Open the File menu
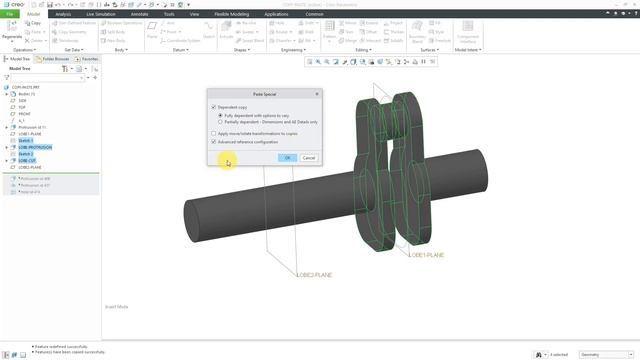 pyautogui.click(x=10, y=14)
